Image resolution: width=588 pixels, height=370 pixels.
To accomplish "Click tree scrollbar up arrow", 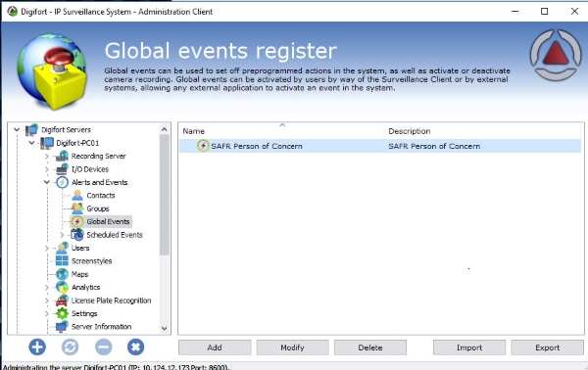I will pyautogui.click(x=165, y=129).
